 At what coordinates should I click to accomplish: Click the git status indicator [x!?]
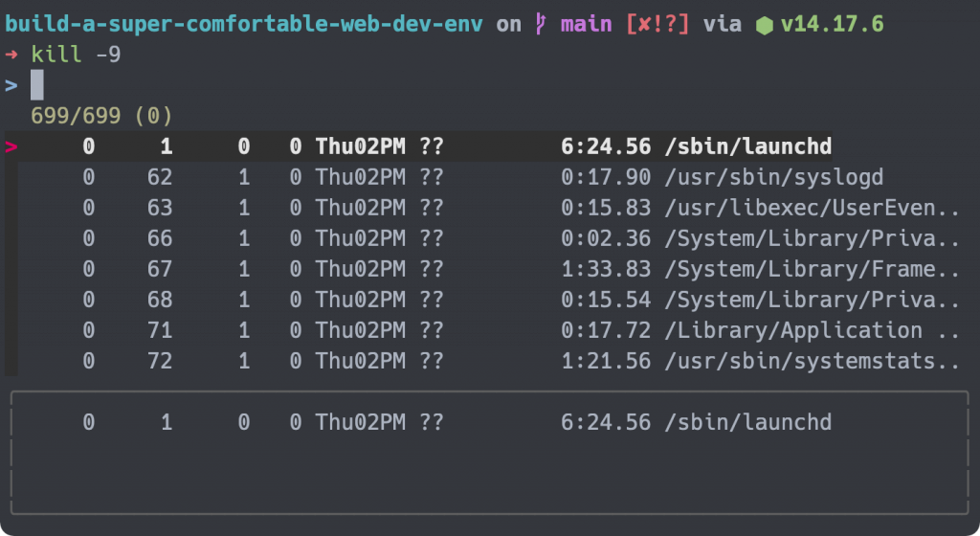657,24
